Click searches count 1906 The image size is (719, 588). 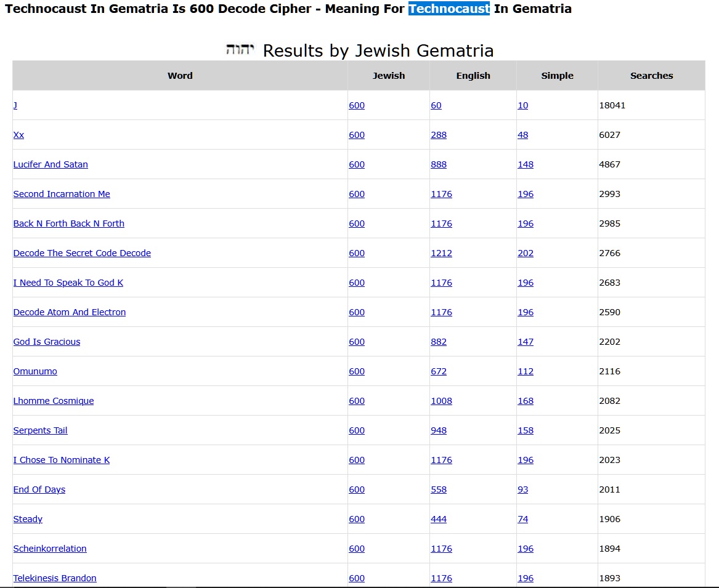point(609,519)
